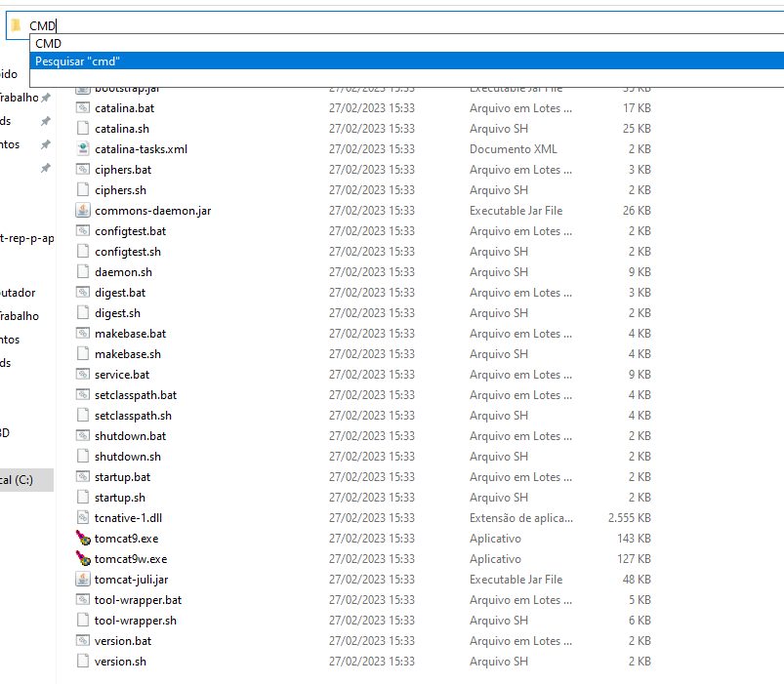This screenshot has width=784, height=684.
Task: Select digest.sh file icon
Action: coord(82,313)
